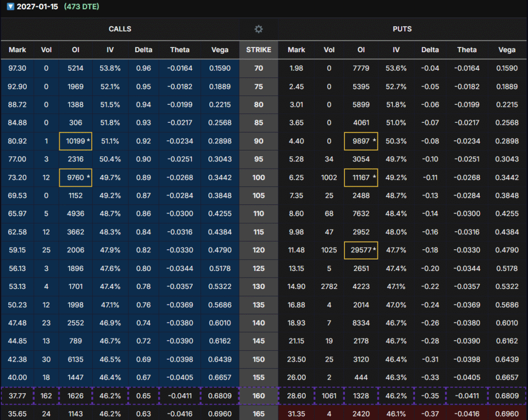Sort puts by the Vega column header
Screen dimensions: 528x420
(507, 50)
